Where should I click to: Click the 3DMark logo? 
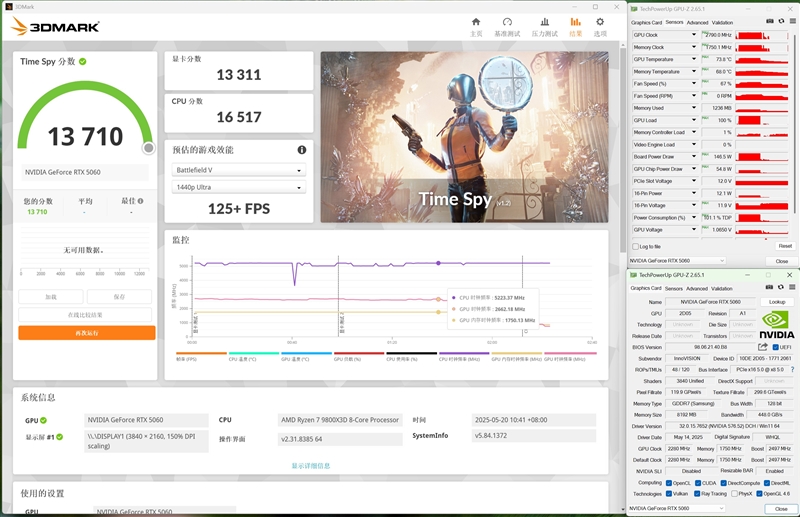click(55, 26)
